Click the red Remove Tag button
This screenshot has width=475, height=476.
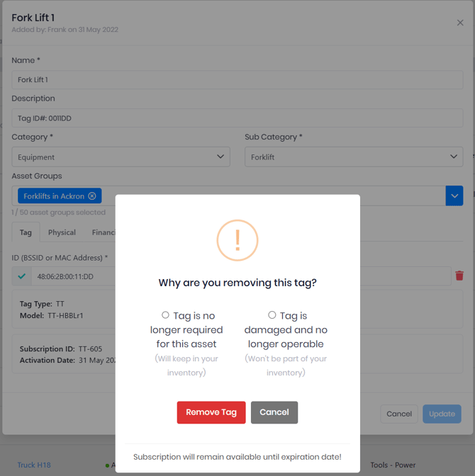(x=211, y=412)
